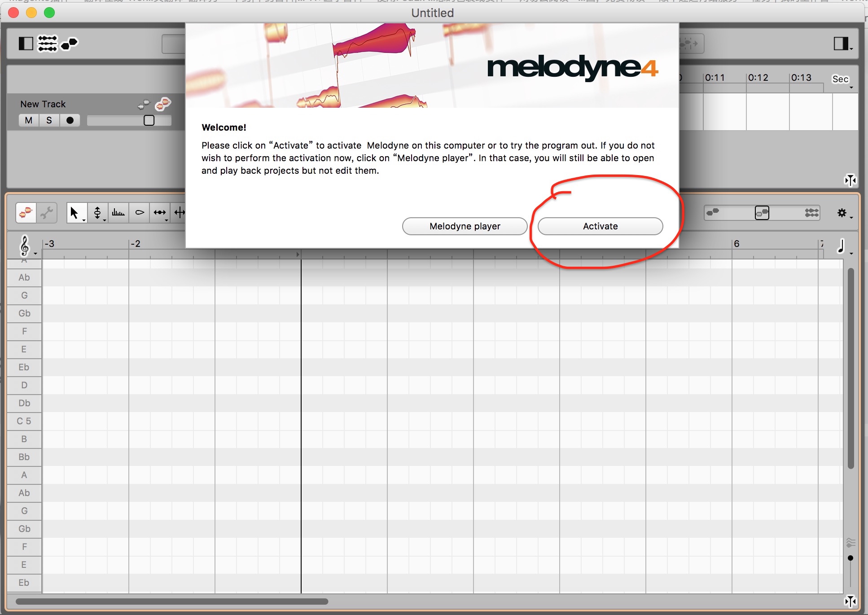Click the Bb pitch label in pitch ruler

[24, 457]
